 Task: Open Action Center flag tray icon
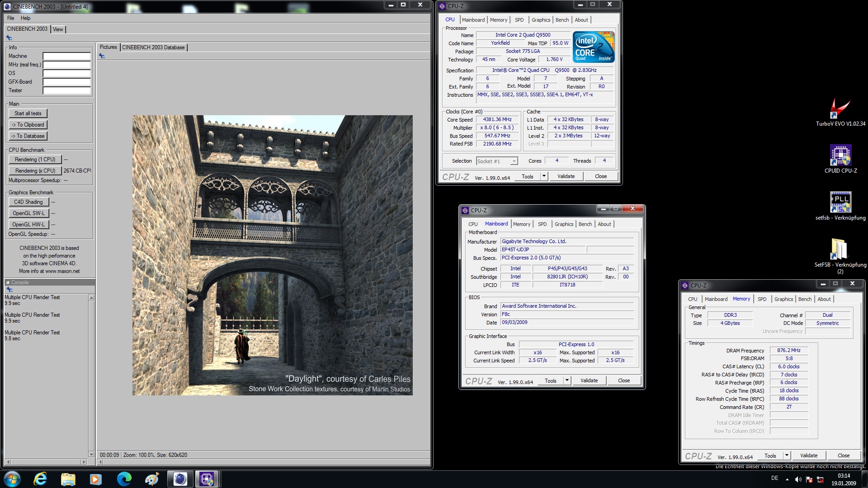click(x=809, y=479)
